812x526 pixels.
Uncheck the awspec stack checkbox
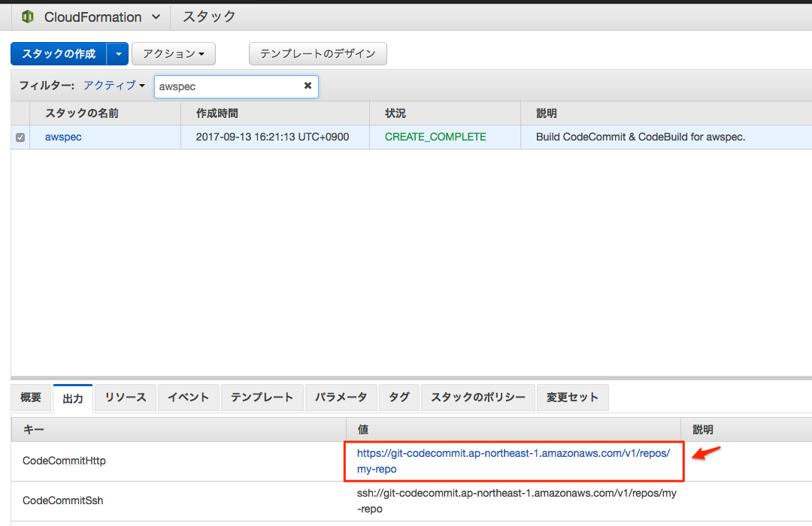(x=20, y=137)
